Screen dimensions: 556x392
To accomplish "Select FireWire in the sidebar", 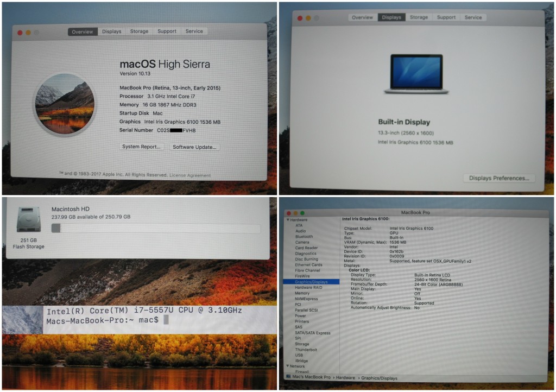I will 302,276.
